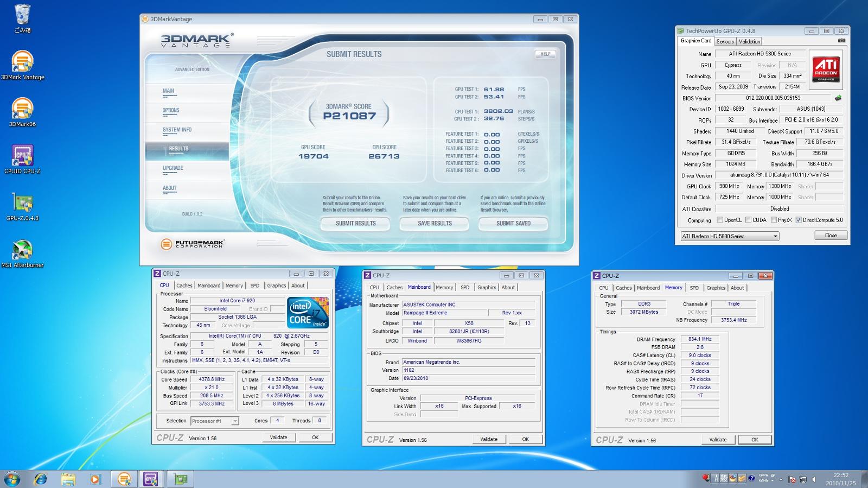Click SUBMIT SAVED button
The image size is (868, 488).
(513, 224)
